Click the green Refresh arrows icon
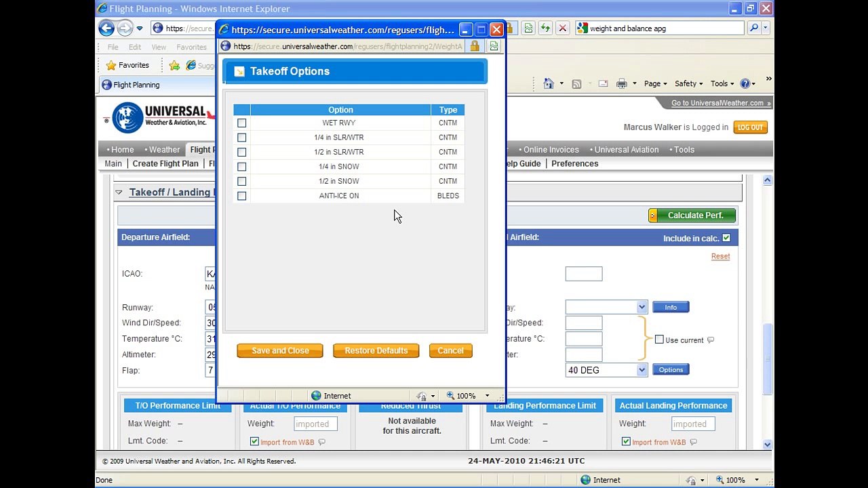The height and width of the screenshot is (488, 868). click(545, 28)
